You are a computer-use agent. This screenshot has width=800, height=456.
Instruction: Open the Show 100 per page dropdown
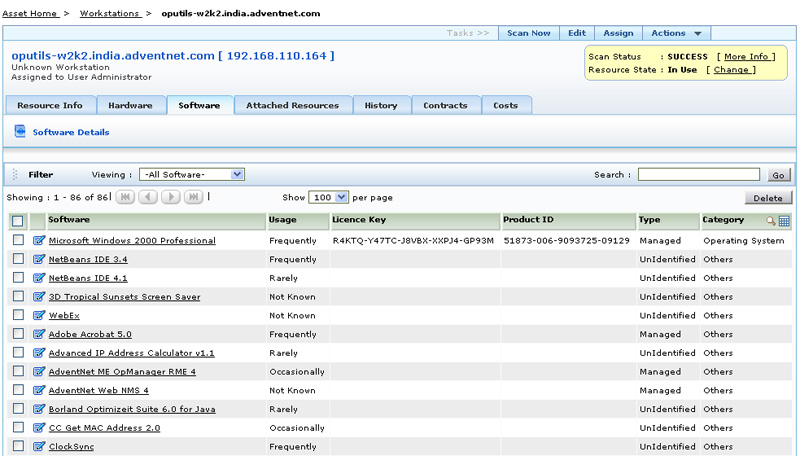coord(328,197)
